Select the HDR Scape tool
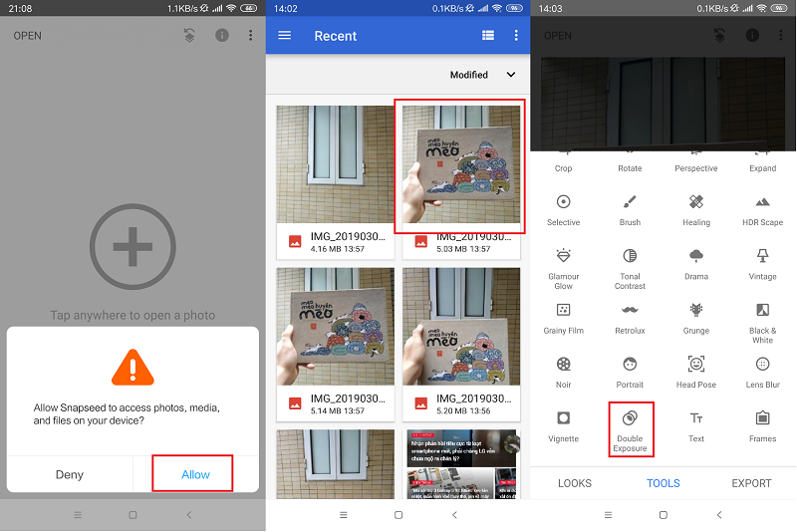797x532 pixels. point(762,210)
